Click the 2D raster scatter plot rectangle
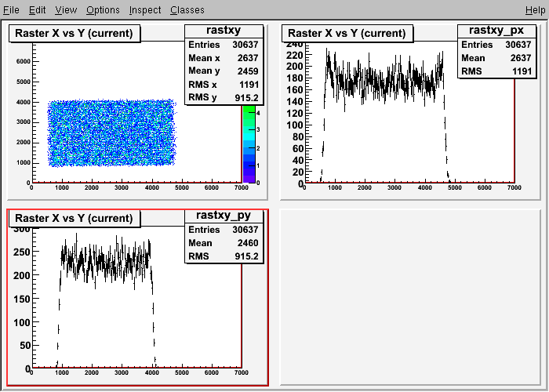The image size is (549, 392). [111, 132]
